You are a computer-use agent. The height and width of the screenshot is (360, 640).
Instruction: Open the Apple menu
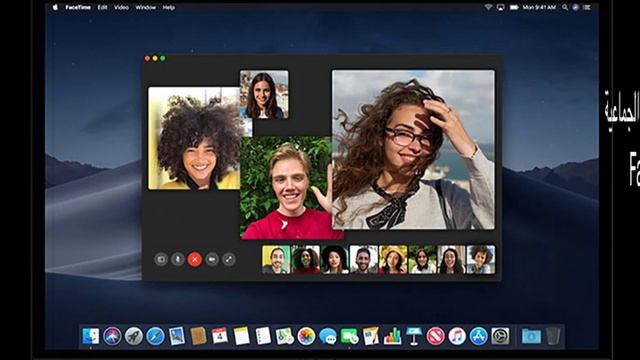55,7
